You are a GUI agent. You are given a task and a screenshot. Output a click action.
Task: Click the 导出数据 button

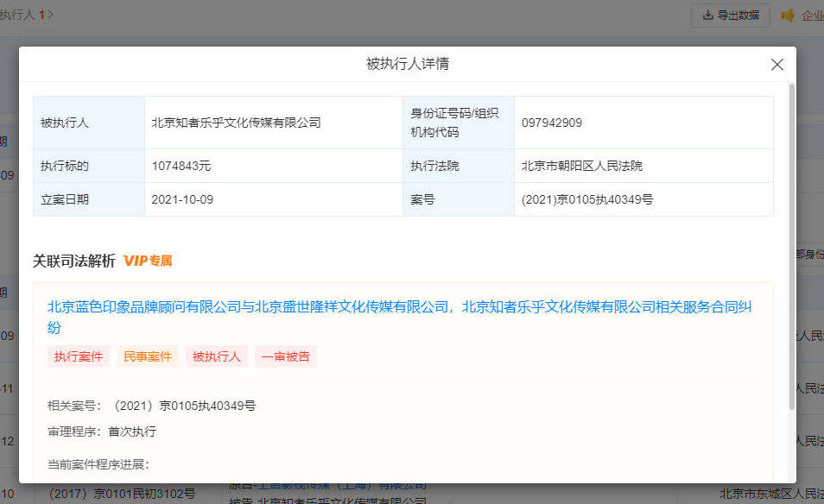731,16
